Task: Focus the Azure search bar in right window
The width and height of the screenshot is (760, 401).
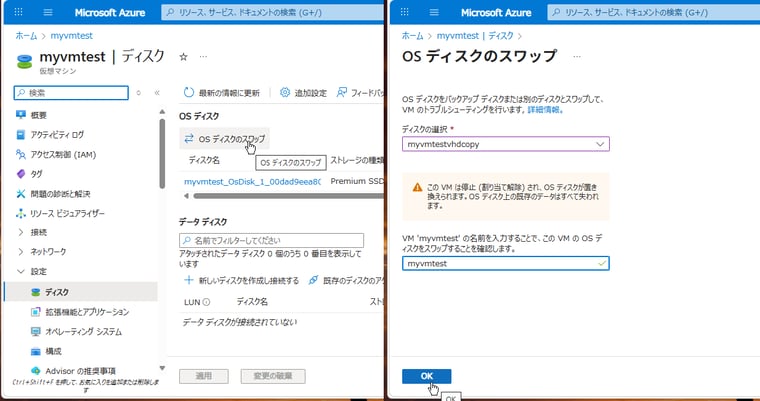Action: 652,12
